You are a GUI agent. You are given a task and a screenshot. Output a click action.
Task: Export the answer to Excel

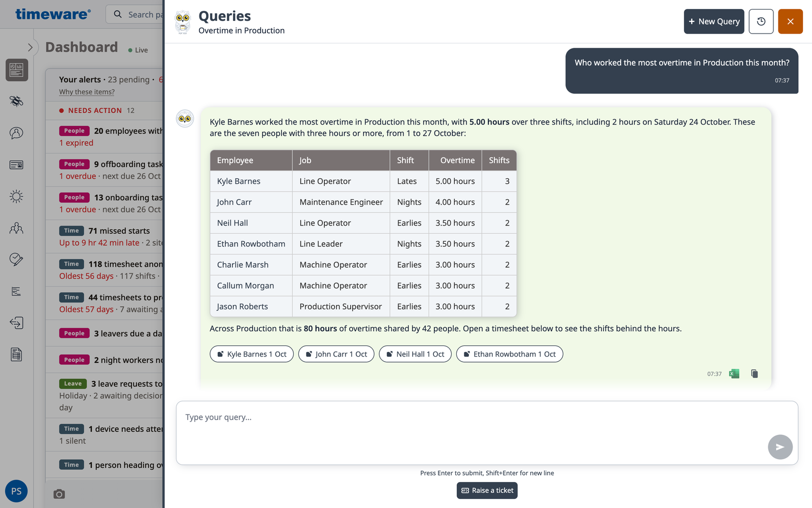click(x=734, y=374)
